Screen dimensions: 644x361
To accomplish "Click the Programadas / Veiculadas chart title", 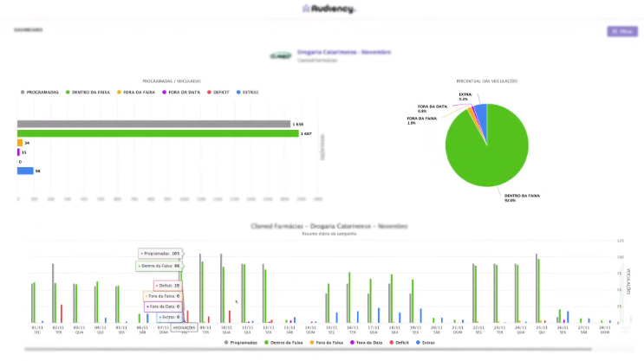I will tap(172, 81).
